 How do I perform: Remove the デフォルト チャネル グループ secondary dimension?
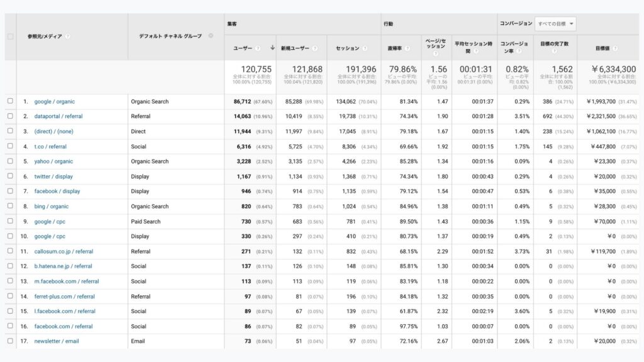pos(211,36)
